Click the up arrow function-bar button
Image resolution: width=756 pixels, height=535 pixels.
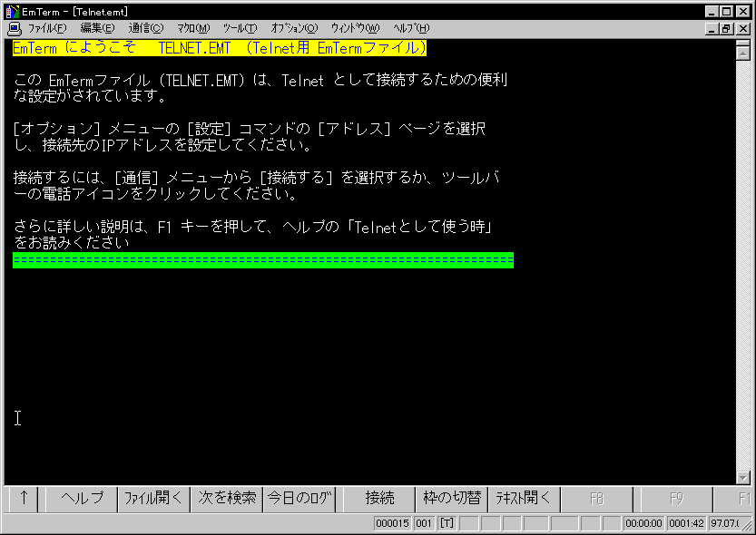pyautogui.click(x=24, y=498)
